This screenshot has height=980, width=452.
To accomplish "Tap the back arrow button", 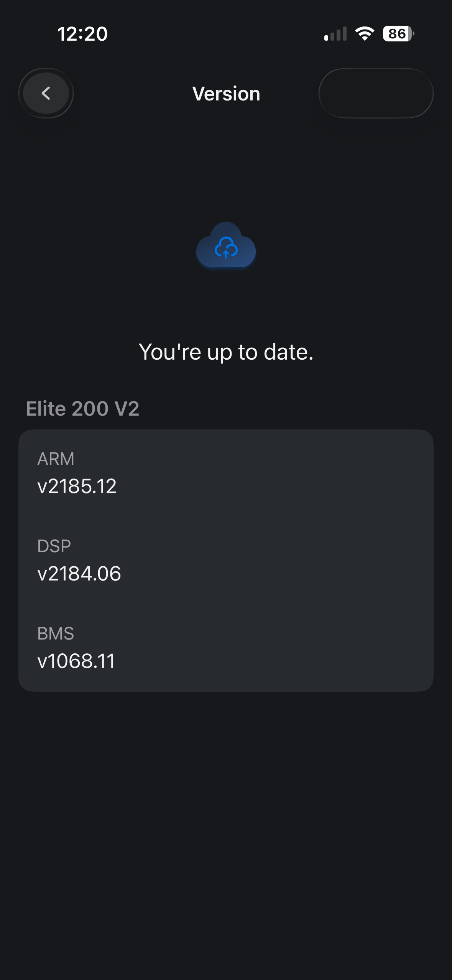I will coord(46,93).
